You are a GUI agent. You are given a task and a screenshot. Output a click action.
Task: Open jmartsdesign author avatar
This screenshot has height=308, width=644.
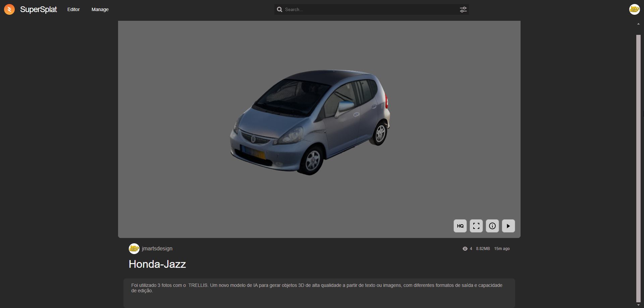(x=134, y=249)
